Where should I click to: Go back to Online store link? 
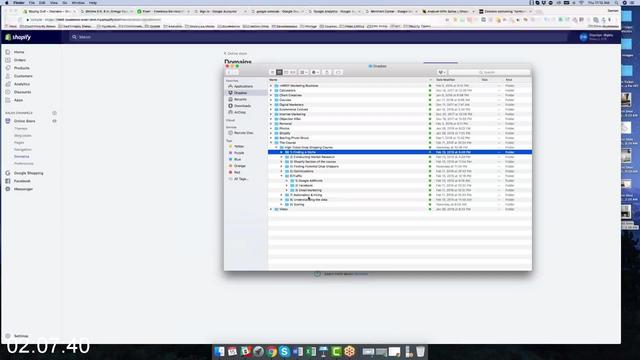[x=236, y=53]
